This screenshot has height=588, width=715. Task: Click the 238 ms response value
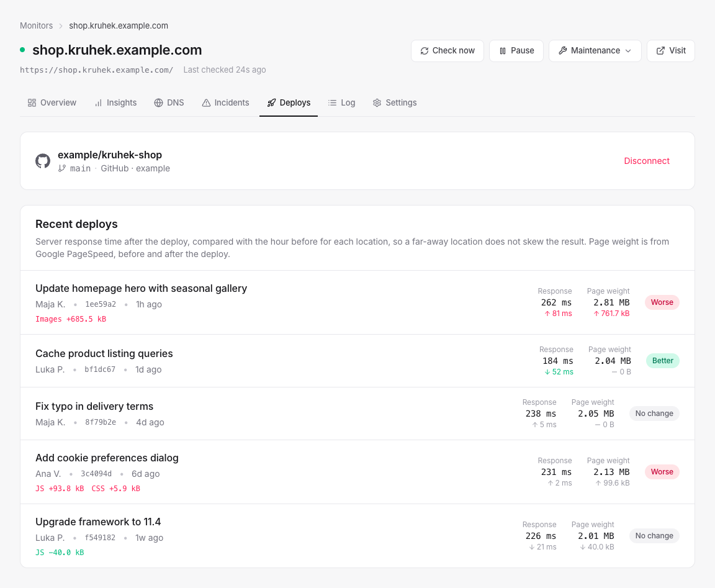[541, 414]
